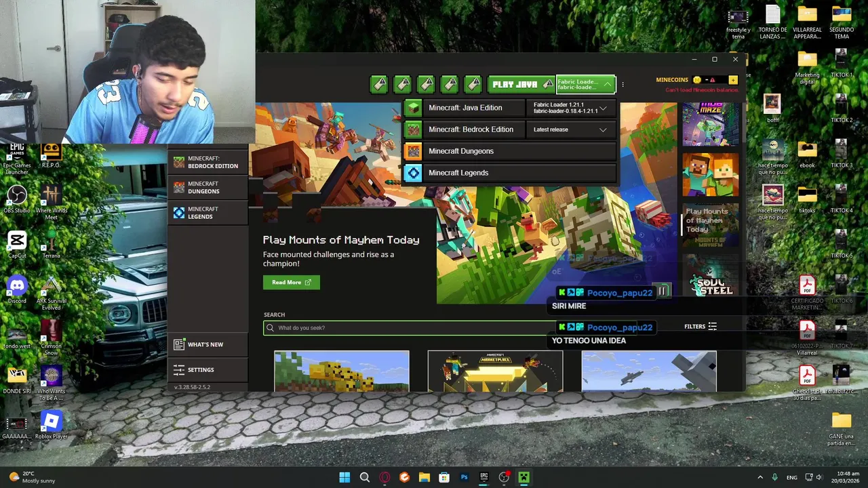Click the Minecoins gold coin icon

[x=697, y=80]
